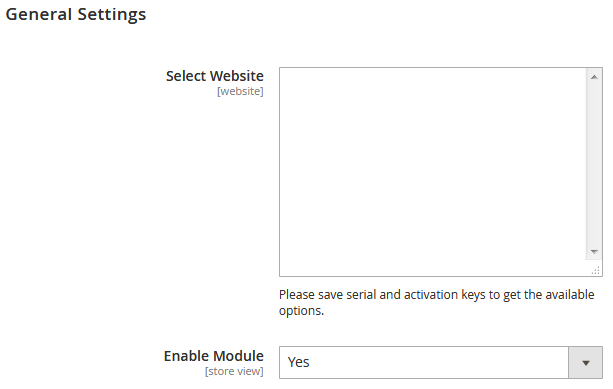Click inside the empty Select Website list box
The height and width of the screenshot is (389, 613).
(x=433, y=172)
